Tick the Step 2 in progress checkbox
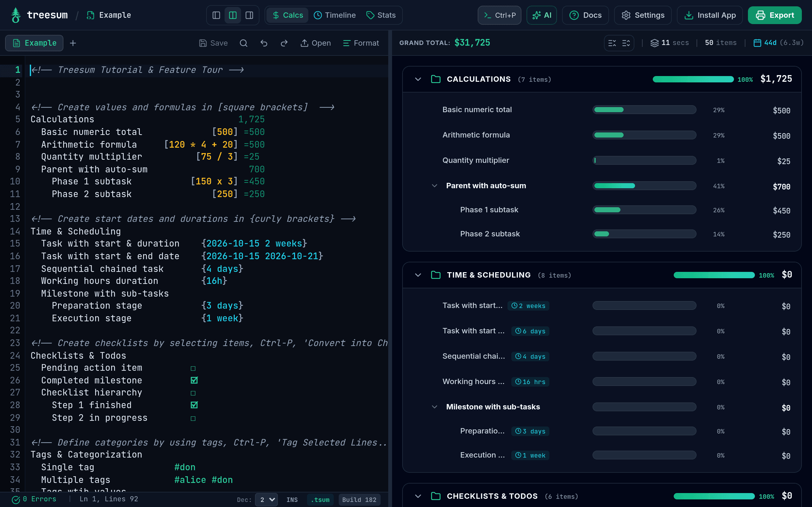812x507 pixels. [x=193, y=418]
